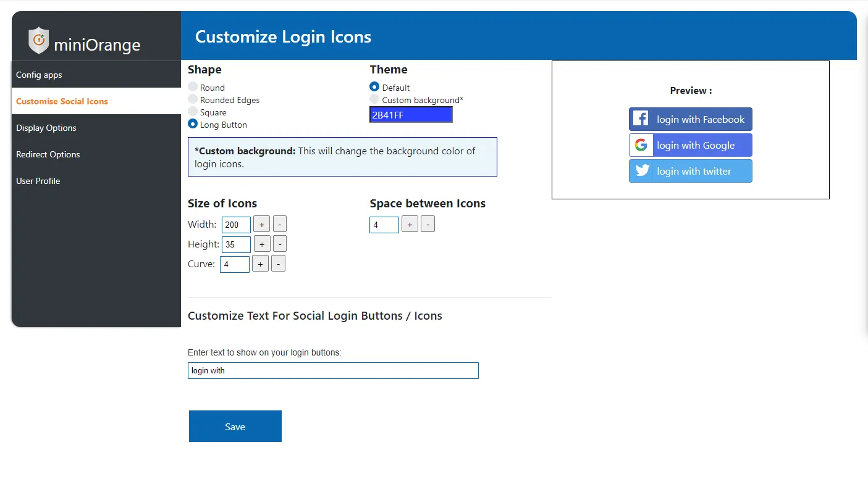Click the Twitter bird icon in preview

pyautogui.click(x=643, y=171)
